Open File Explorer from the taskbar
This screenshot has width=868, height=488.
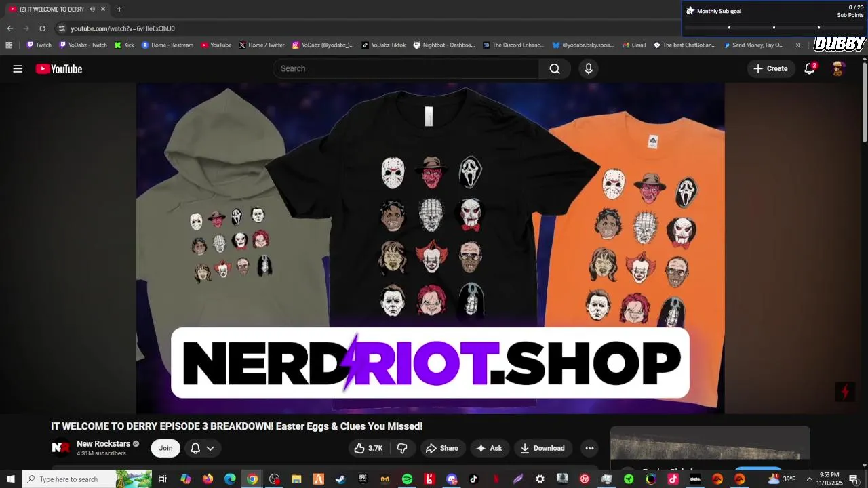296,479
